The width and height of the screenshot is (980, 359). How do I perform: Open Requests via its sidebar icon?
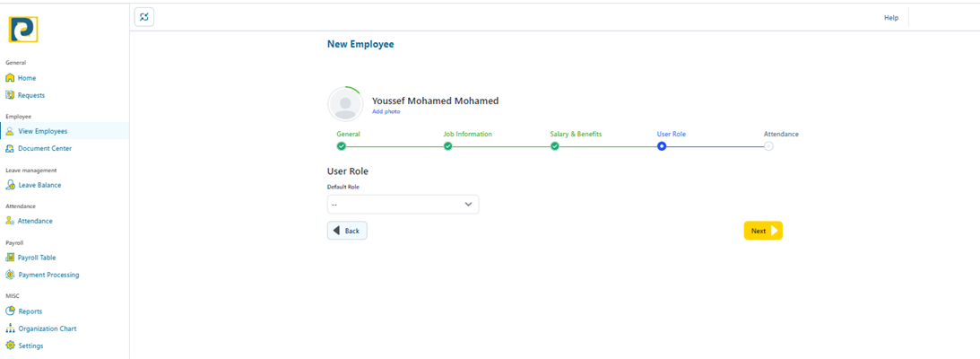(11, 95)
